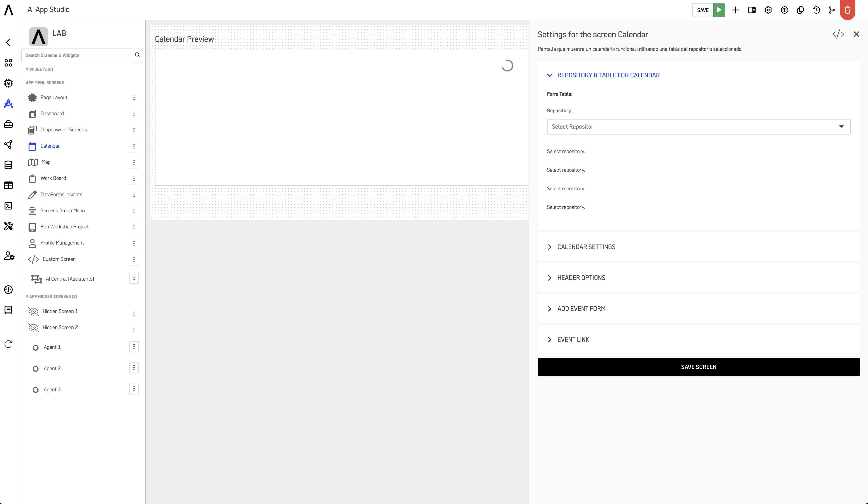This screenshot has width=868, height=504.
Task: Click the database icon in left sidebar
Action: tap(8, 165)
